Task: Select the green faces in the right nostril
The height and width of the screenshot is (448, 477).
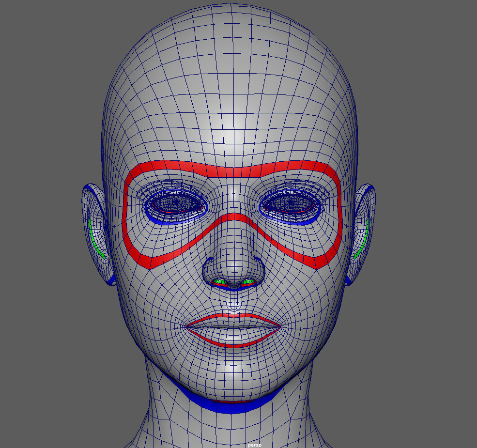Action: point(248,281)
